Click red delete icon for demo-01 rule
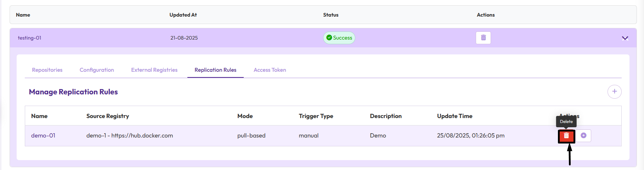 (566, 136)
